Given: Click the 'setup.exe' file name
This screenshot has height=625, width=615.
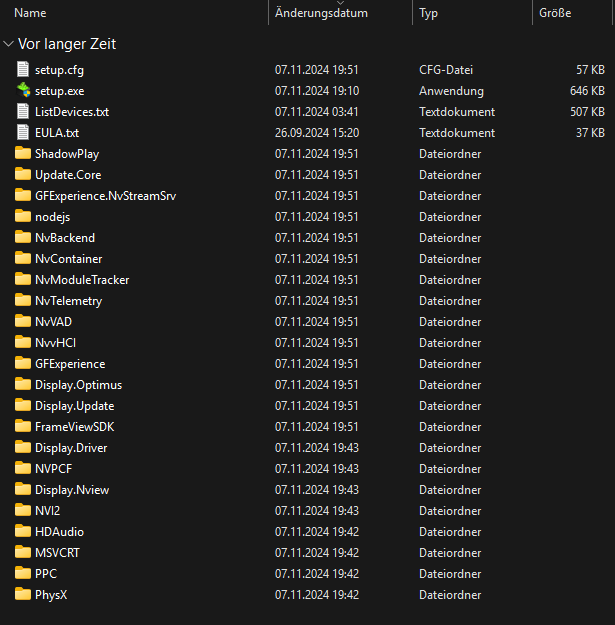Looking at the screenshot, I should (59, 91).
